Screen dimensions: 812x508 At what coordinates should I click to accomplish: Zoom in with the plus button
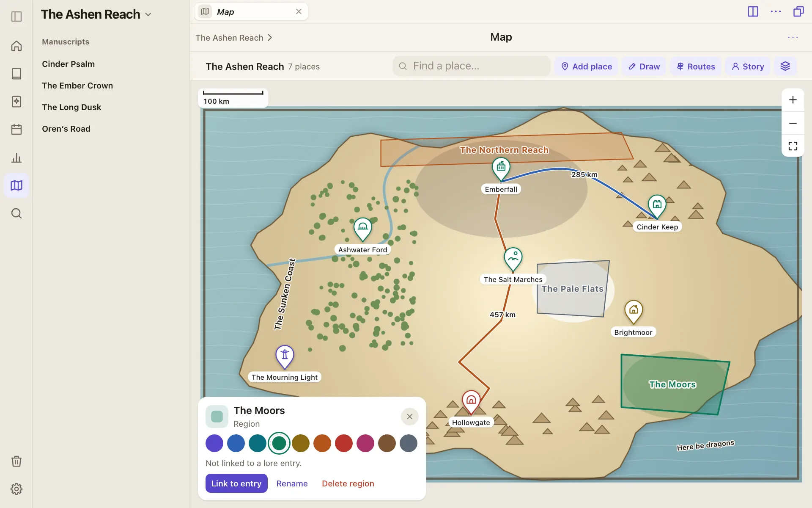coord(793,100)
